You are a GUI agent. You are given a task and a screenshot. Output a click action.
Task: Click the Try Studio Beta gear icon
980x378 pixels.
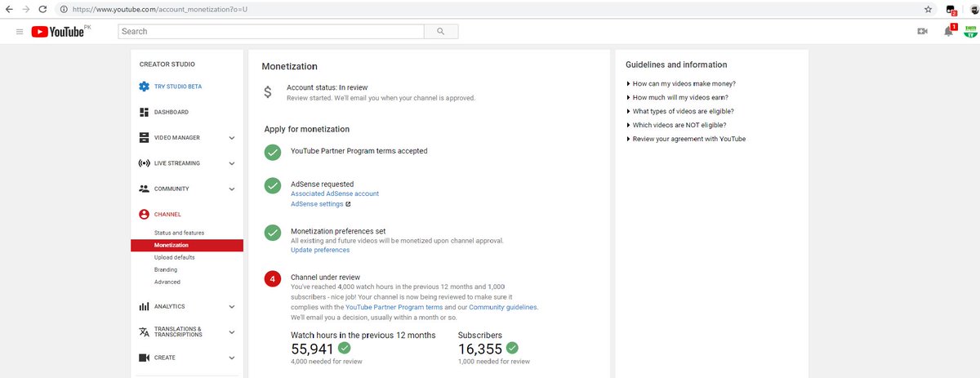tap(144, 87)
